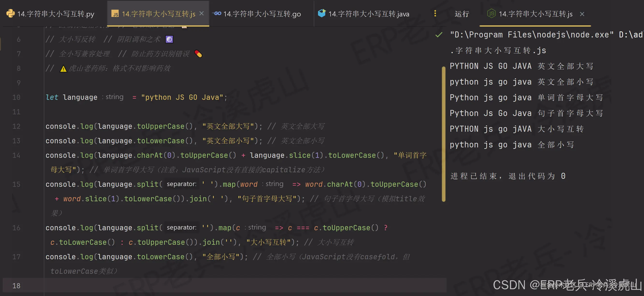Close the 14.字符串大小写互转.js editor tab

(x=202, y=14)
